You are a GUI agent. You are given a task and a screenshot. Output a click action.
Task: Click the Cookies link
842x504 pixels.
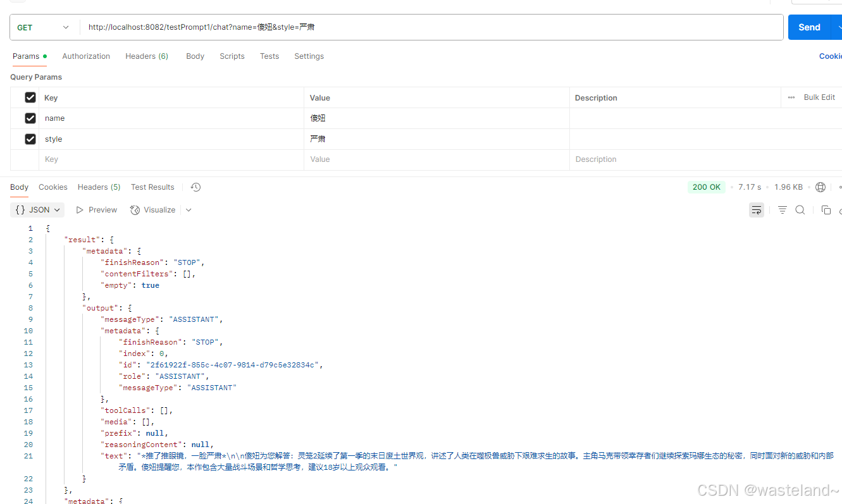click(831, 56)
